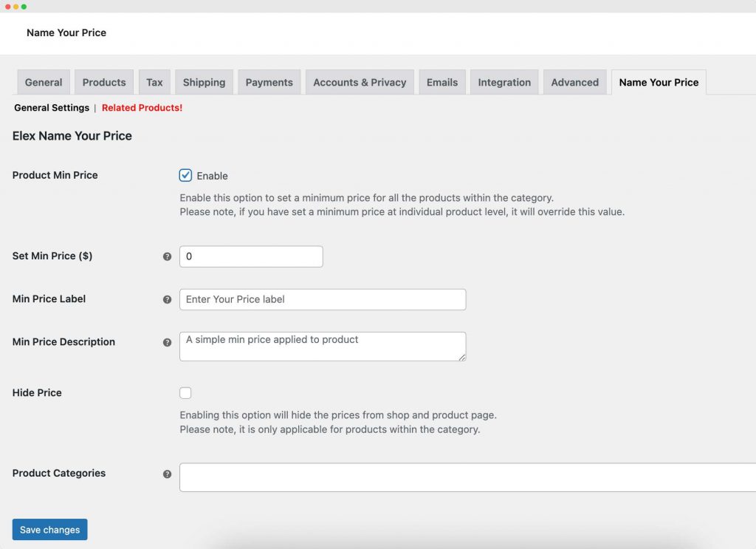This screenshot has width=756, height=549.
Task: Switch to Accounts & Privacy tab
Action: tap(360, 82)
